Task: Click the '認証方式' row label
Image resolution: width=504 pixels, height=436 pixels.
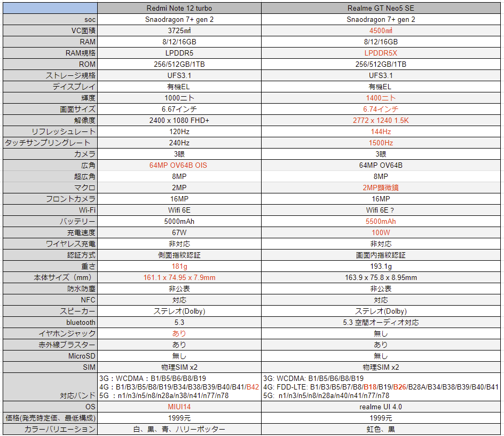Action: (50, 255)
